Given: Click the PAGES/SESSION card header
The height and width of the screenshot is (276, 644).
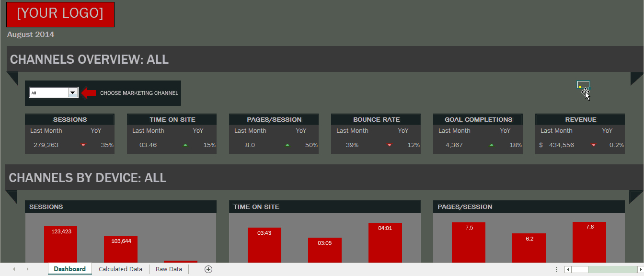Looking at the screenshot, I should tap(274, 119).
